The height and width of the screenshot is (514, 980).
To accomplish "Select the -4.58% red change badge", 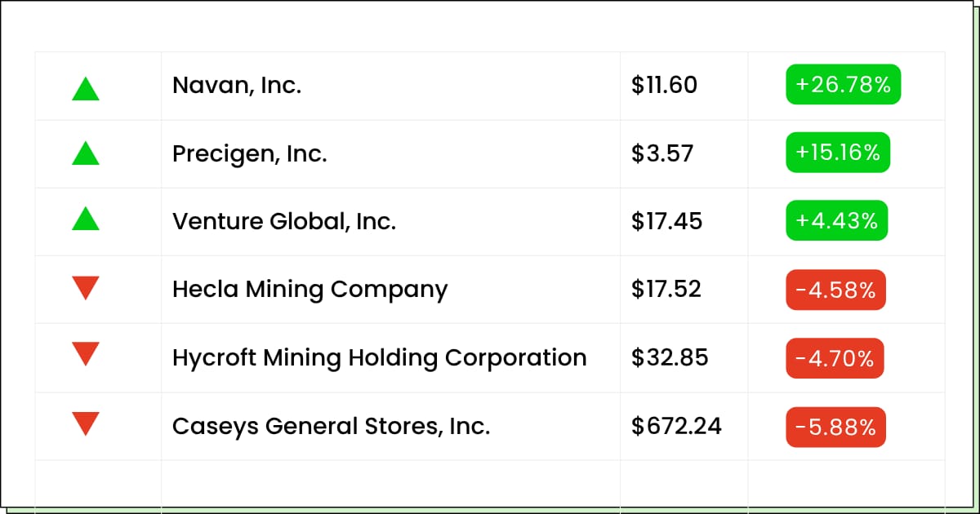I will point(835,290).
